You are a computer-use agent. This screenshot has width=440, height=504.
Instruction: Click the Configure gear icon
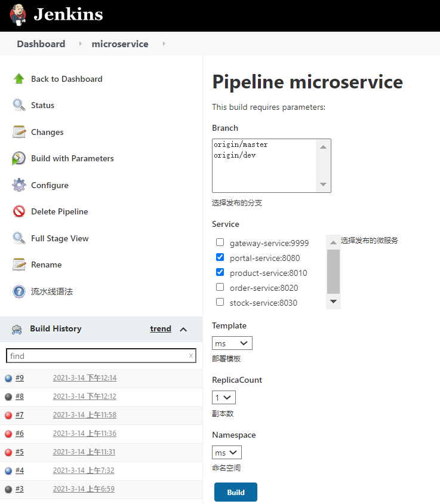pyautogui.click(x=19, y=185)
